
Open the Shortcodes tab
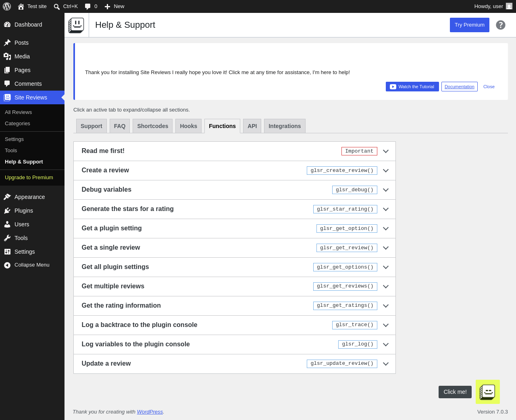click(153, 126)
